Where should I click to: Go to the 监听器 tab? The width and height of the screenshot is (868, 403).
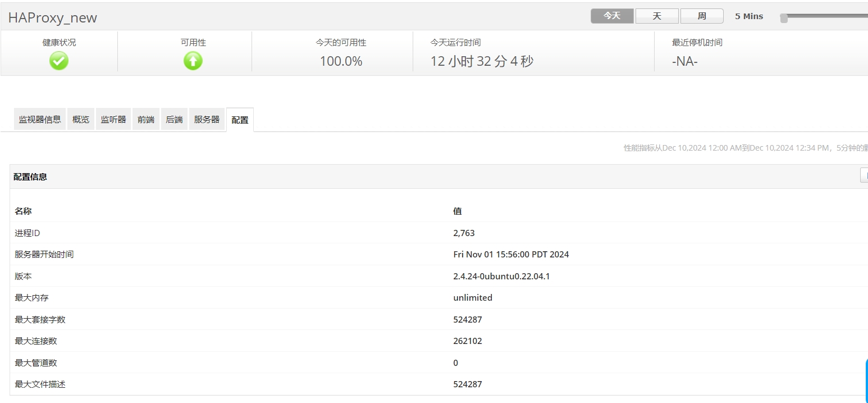click(113, 119)
